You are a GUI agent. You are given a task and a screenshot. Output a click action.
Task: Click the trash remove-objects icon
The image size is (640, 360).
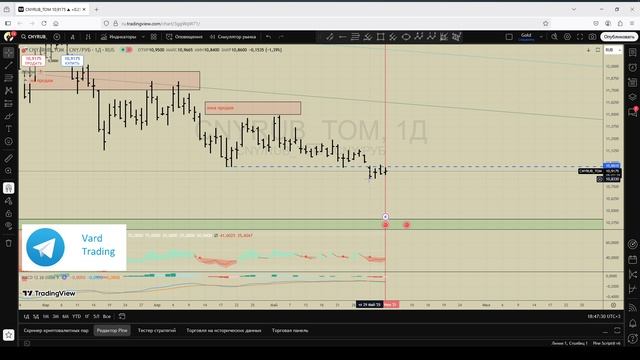click(x=9, y=243)
